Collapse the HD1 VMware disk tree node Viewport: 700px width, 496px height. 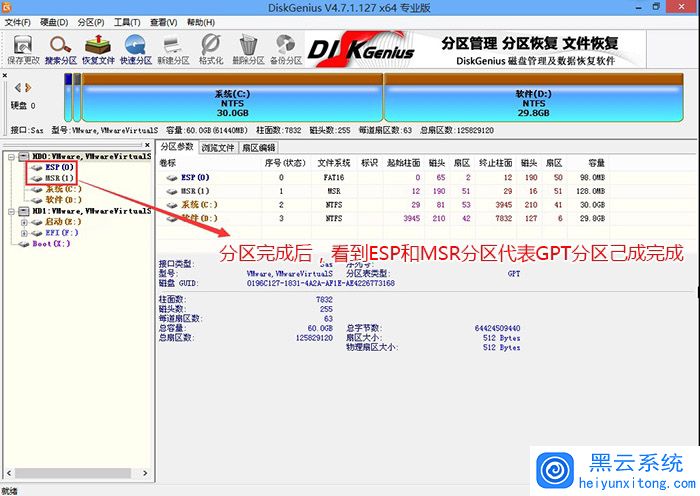10,212
